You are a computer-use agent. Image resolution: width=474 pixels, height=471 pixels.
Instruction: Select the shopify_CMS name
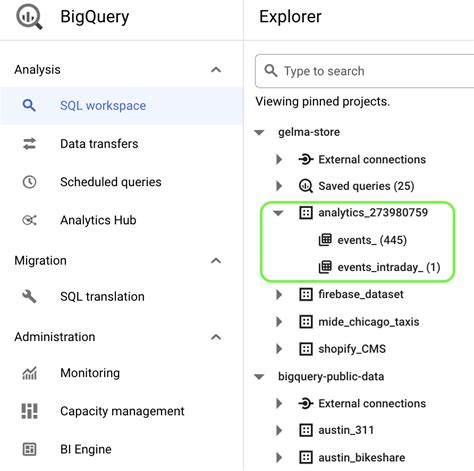click(x=352, y=349)
